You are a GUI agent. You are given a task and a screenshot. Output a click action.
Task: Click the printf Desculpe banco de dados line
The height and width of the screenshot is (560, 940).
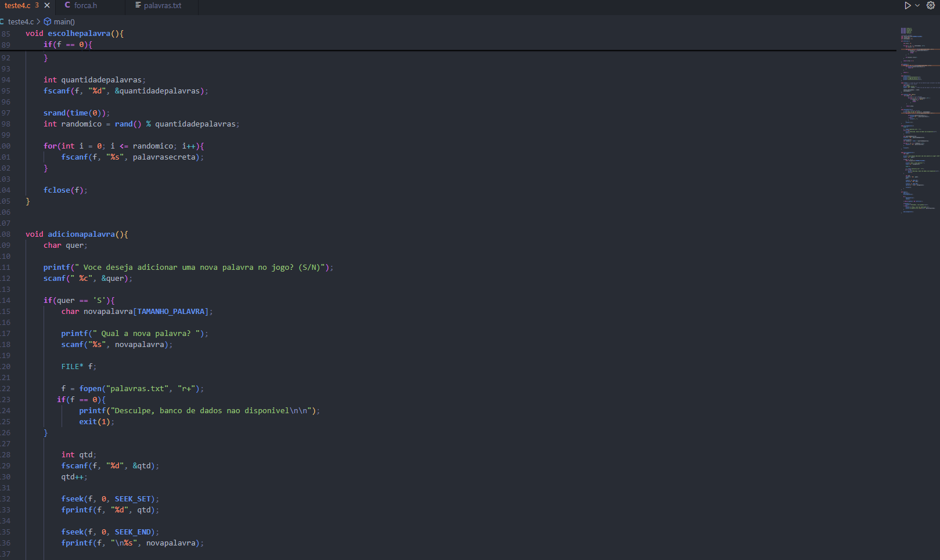click(x=199, y=411)
